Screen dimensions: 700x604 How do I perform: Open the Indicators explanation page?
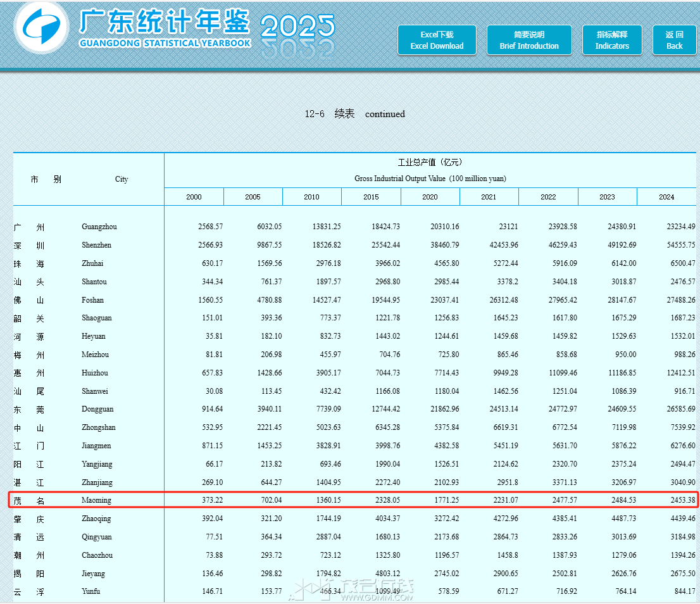(612, 40)
